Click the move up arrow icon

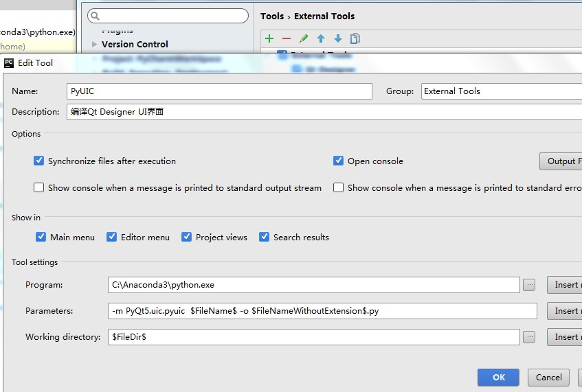[x=321, y=38]
